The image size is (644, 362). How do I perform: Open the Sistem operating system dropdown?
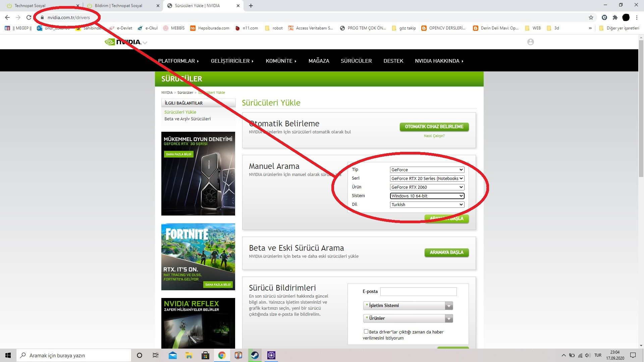tap(427, 196)
